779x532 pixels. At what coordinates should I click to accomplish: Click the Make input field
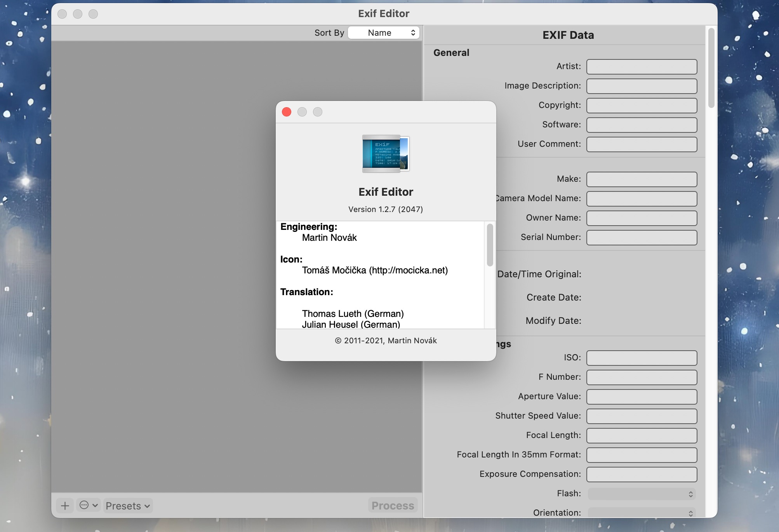point(642,179)
